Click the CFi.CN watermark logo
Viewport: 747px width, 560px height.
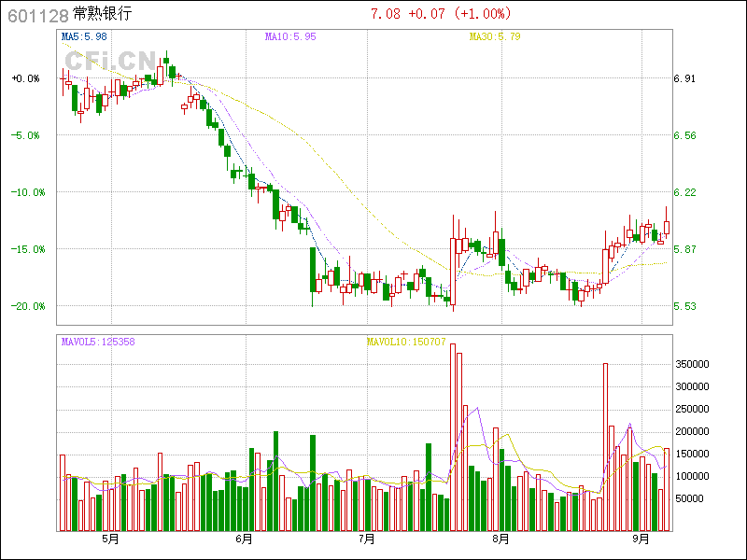click(x=109, y=60)
